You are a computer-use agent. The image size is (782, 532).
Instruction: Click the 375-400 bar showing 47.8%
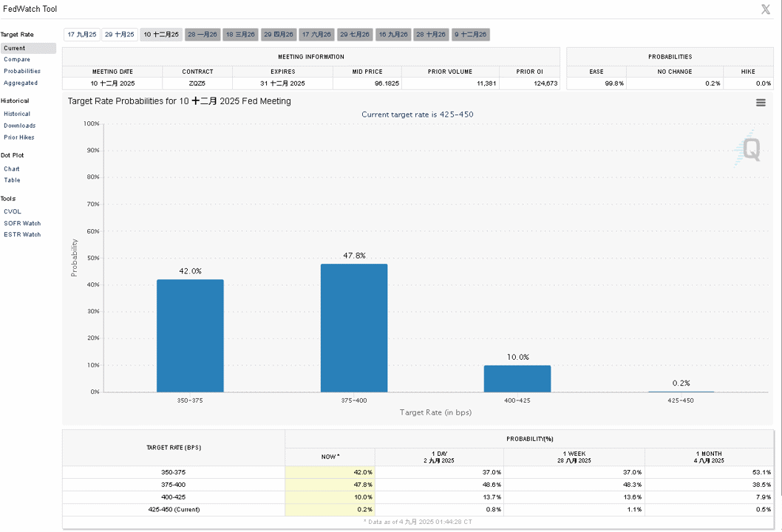(x=354, y=328)
